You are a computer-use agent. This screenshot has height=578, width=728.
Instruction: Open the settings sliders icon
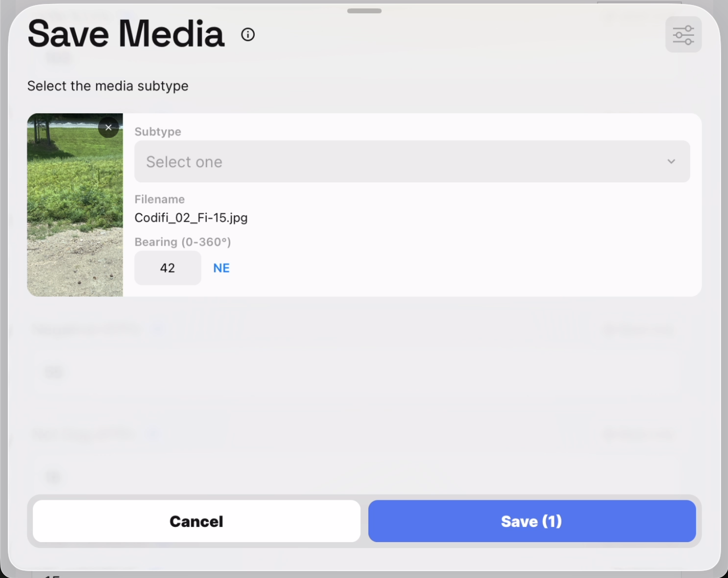683,35
